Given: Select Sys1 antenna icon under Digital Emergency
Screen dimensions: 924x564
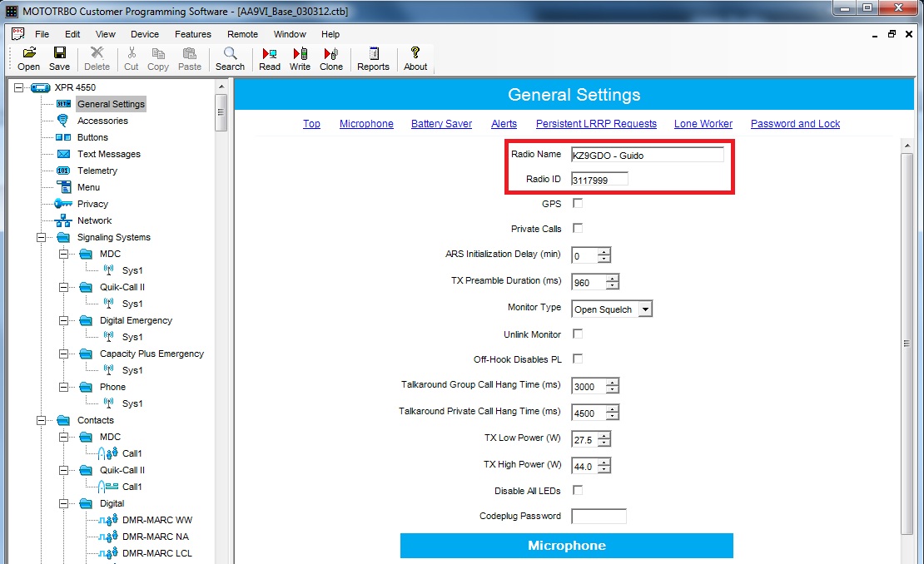Looking at the screenshot, I should coord(108,336).
